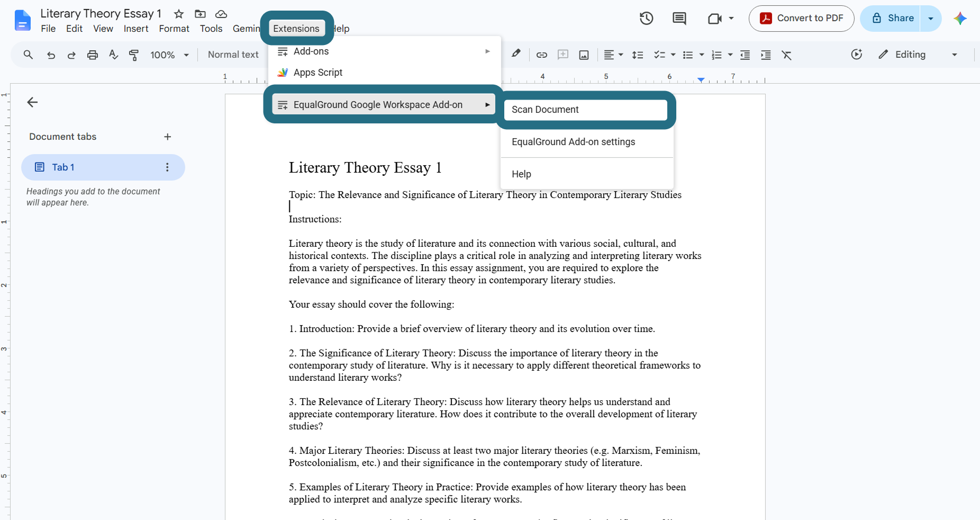The width and height of the screenshot is (980, 520).
Task: Open the Format menu
Action: point(174,29)
